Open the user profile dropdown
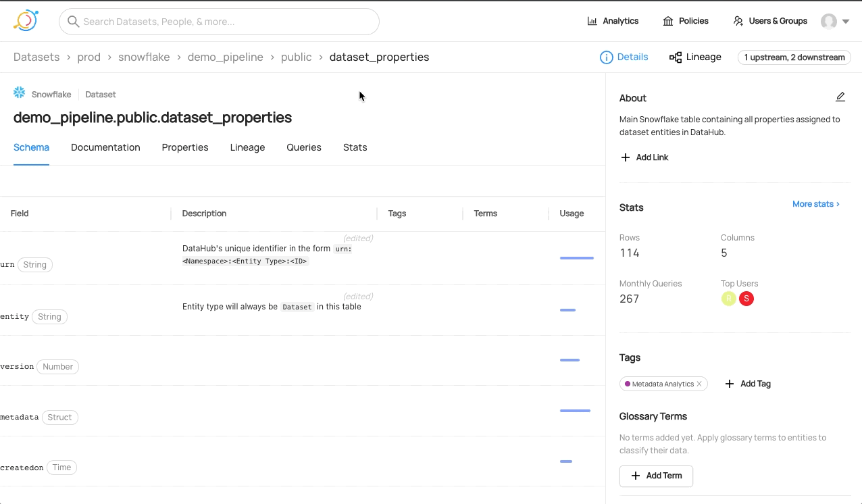 coord(835,22)
